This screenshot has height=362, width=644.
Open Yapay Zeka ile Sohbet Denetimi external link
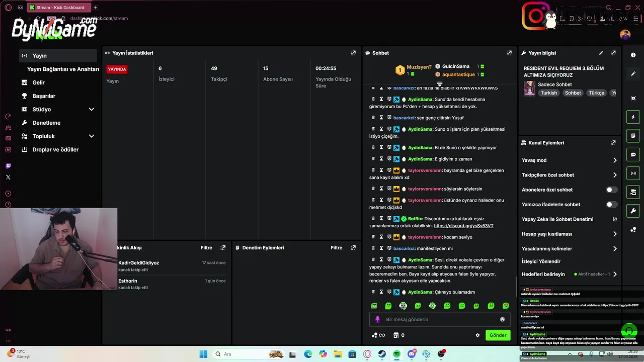pyautogui.click(x=614, y=219)
